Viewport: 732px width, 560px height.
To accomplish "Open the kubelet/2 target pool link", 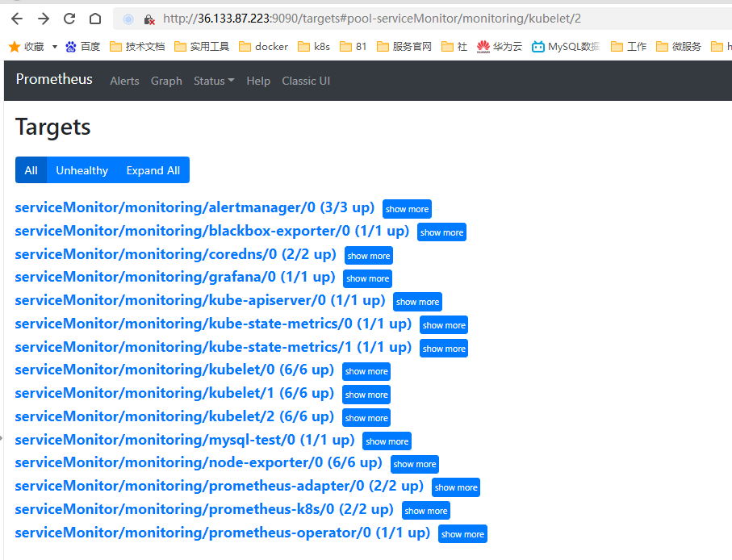I will (x=174, y=416).
